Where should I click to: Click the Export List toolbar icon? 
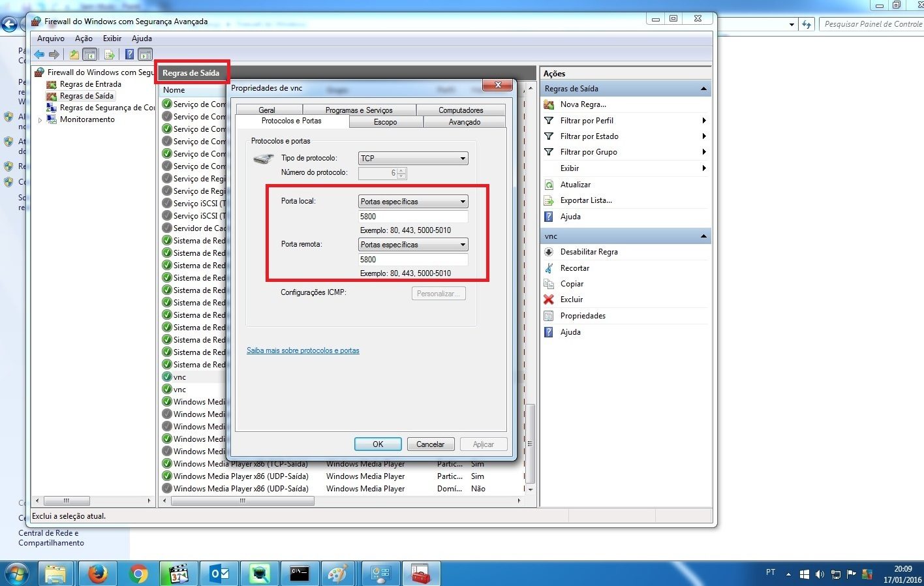pos(110,55)
